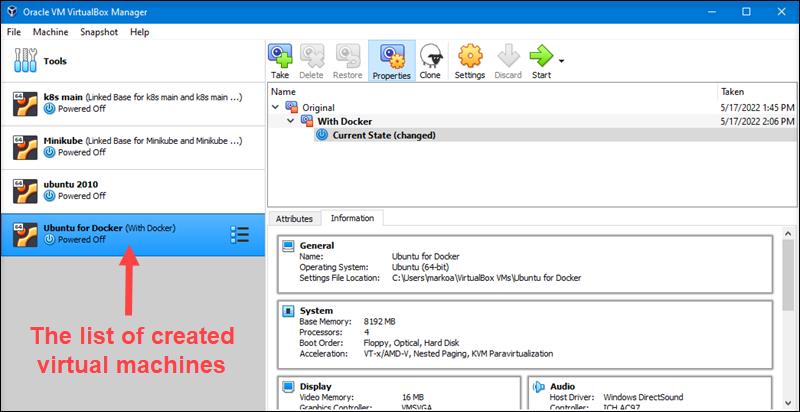Collapse the With Docker snapshot node
The width and height of the screenshot is (800, 412).
[290, 121]
